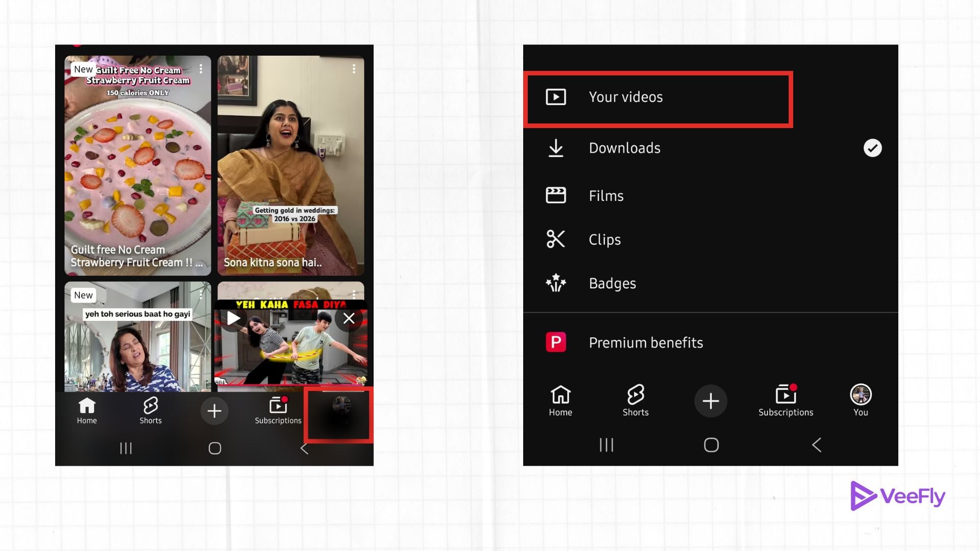
Task: Tap the play button on the mini player
Action: pos(234,318)
